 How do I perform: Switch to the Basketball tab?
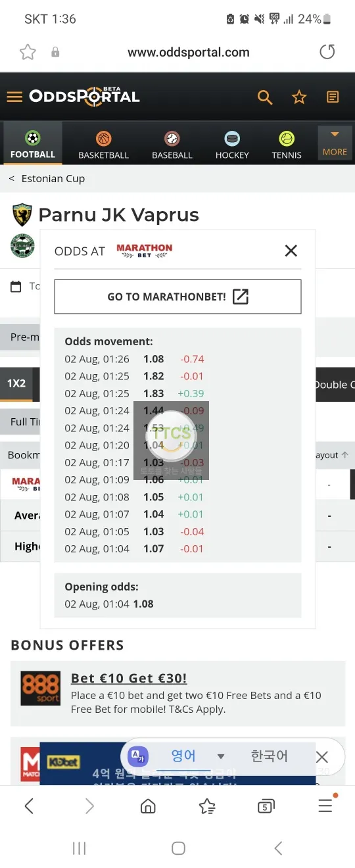103,145
